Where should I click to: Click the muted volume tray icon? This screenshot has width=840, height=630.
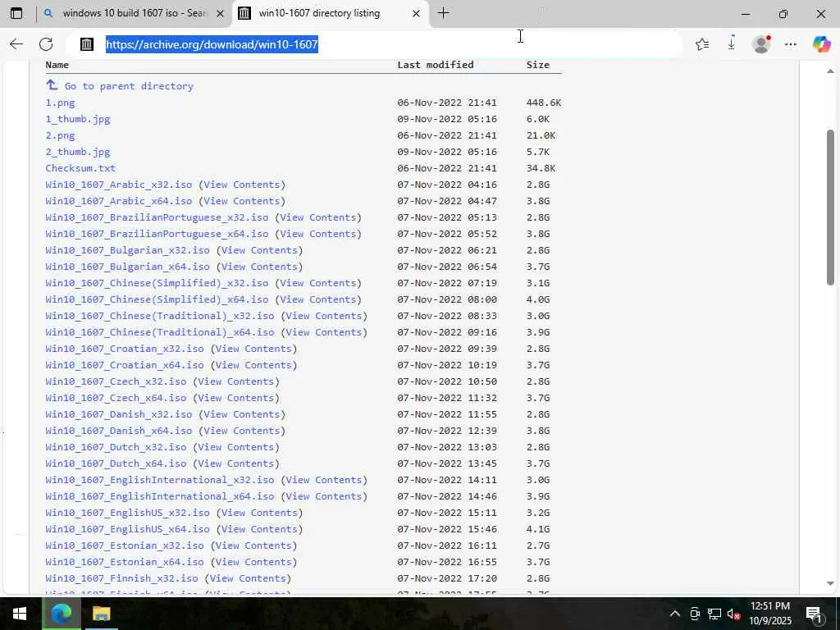(733, 614)
